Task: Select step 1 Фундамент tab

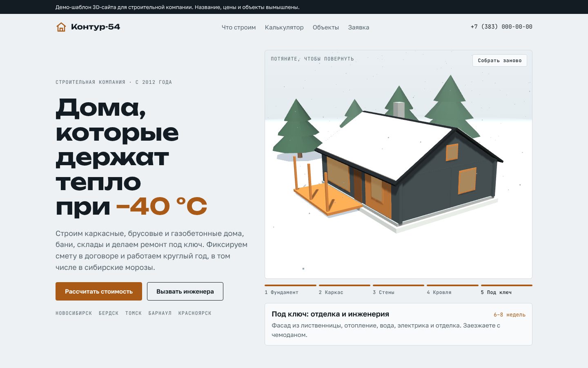Action: point(290,289)
